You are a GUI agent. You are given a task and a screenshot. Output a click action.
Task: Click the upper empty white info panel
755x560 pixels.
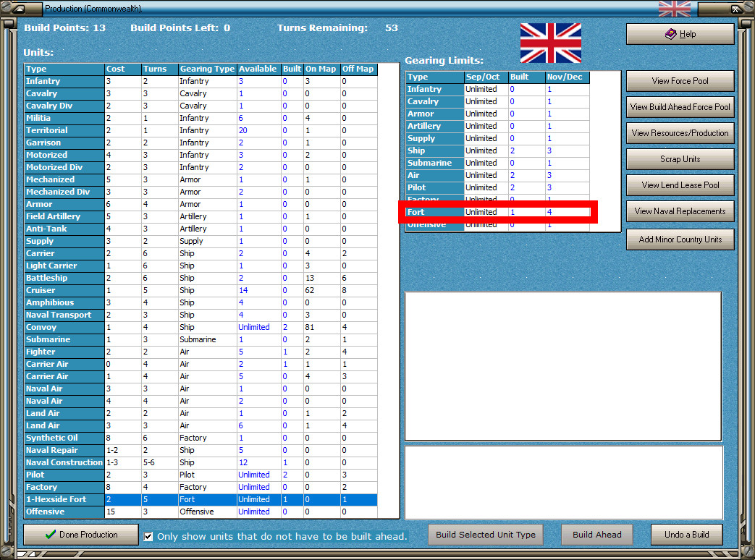563,366
